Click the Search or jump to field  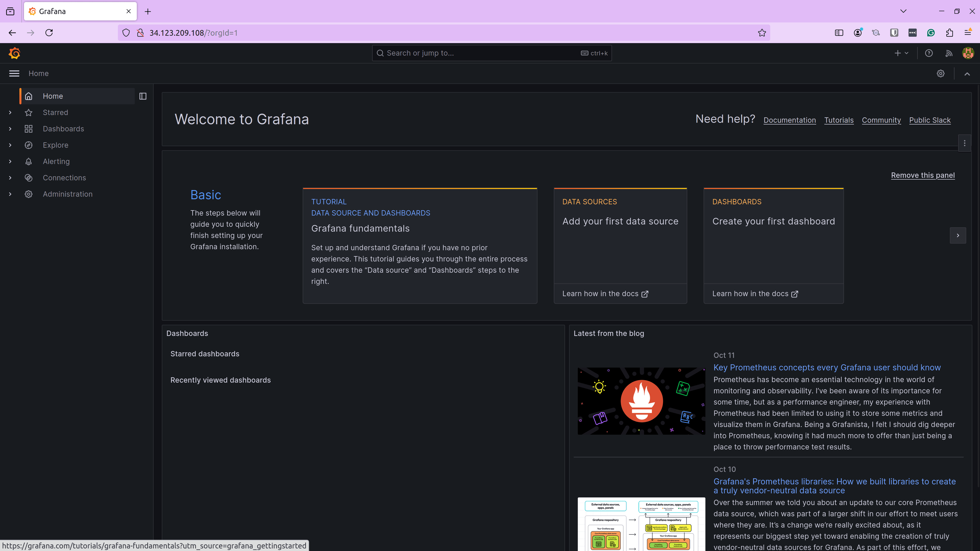pos(492,53)
